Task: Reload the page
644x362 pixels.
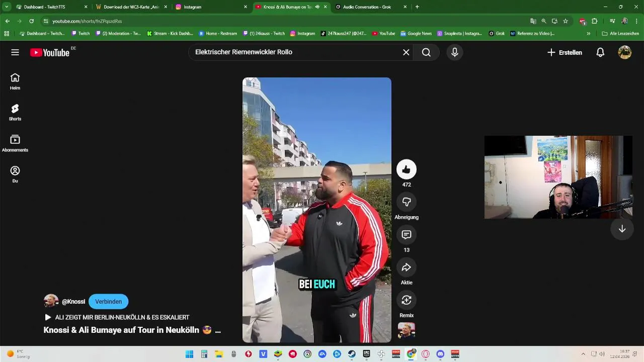Action: (31, 21)
